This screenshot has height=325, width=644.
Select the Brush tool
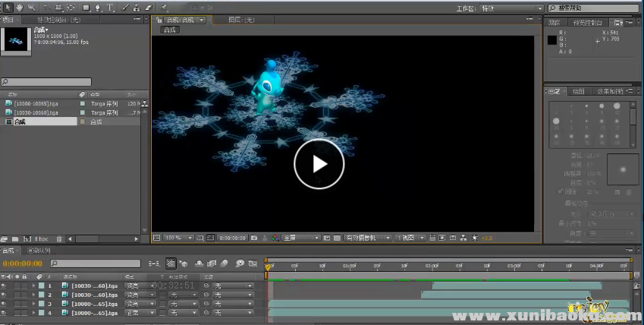pos(125,8)
